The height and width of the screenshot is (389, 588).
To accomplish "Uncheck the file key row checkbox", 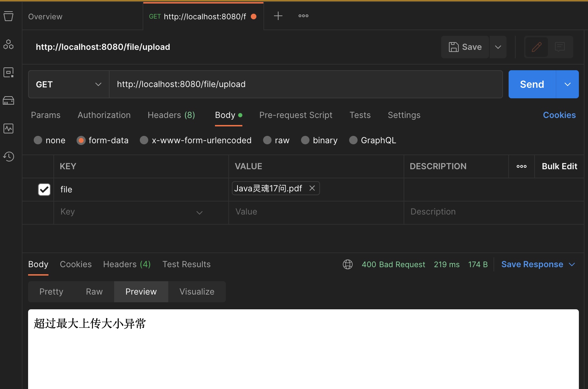I will pos(44,190).
